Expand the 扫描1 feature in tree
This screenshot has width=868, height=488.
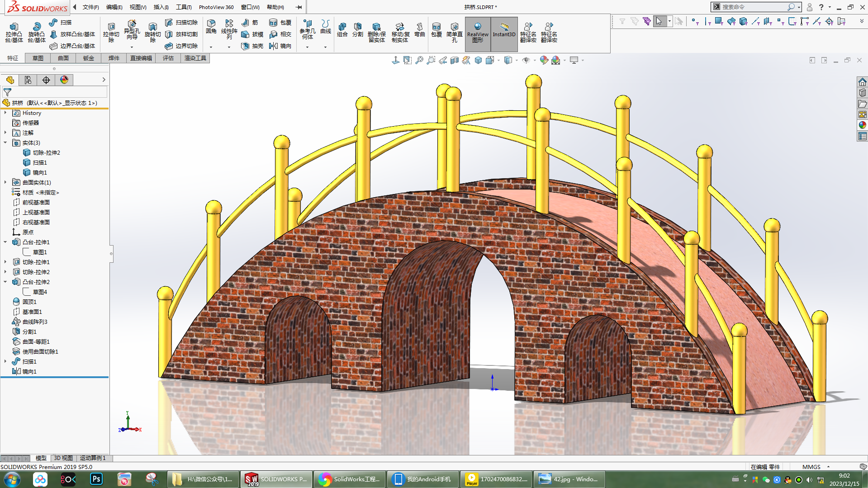pos(5,362)
